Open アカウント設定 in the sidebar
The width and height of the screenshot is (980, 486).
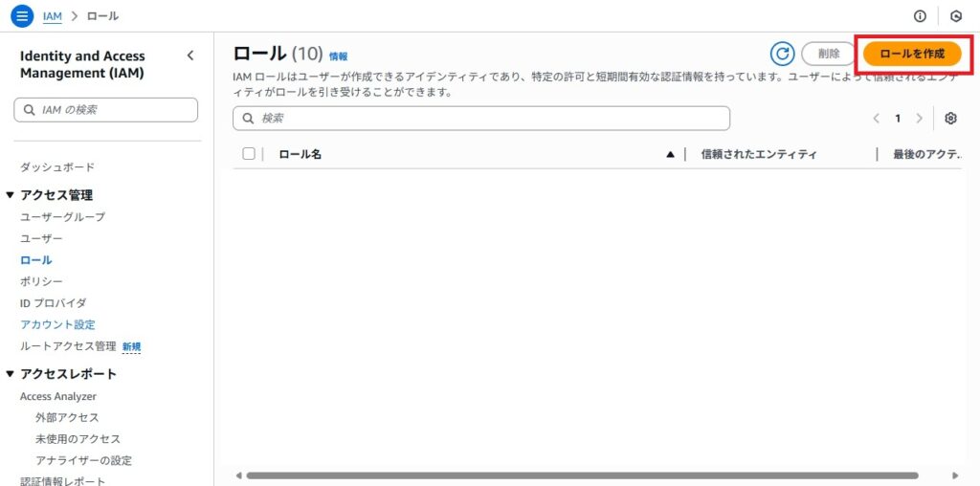[57, 325]
